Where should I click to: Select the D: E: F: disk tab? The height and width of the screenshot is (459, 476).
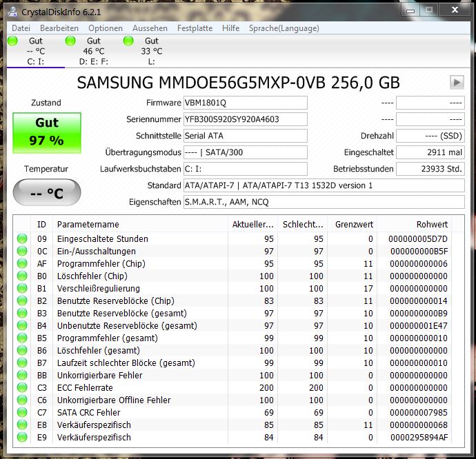click(x=94, y=51)
